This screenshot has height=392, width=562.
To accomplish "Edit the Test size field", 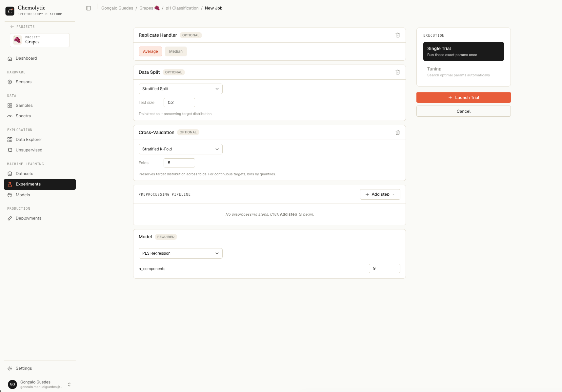I will 179,103.
